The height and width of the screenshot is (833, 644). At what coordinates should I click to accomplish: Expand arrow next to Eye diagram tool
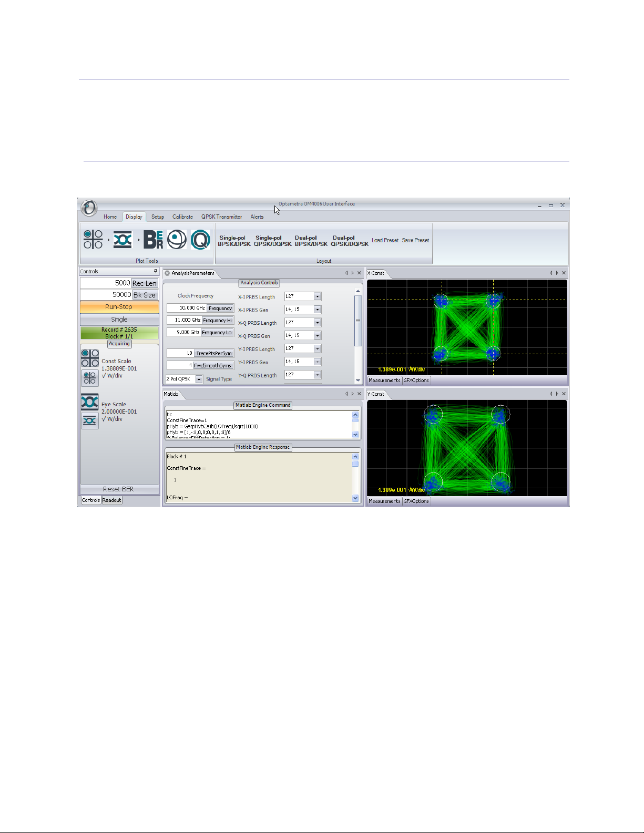(138, 240)
